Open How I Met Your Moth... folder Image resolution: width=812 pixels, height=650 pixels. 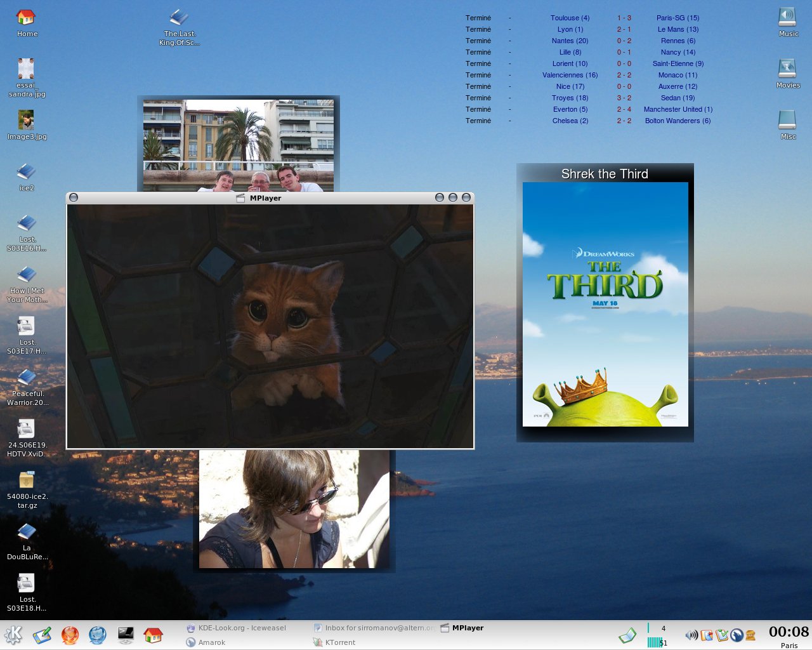(x=27, y=284)
